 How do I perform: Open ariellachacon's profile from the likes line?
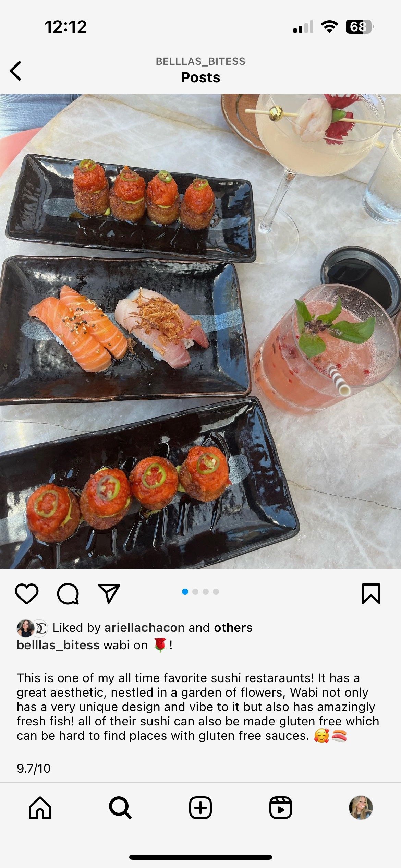point(145,627)
